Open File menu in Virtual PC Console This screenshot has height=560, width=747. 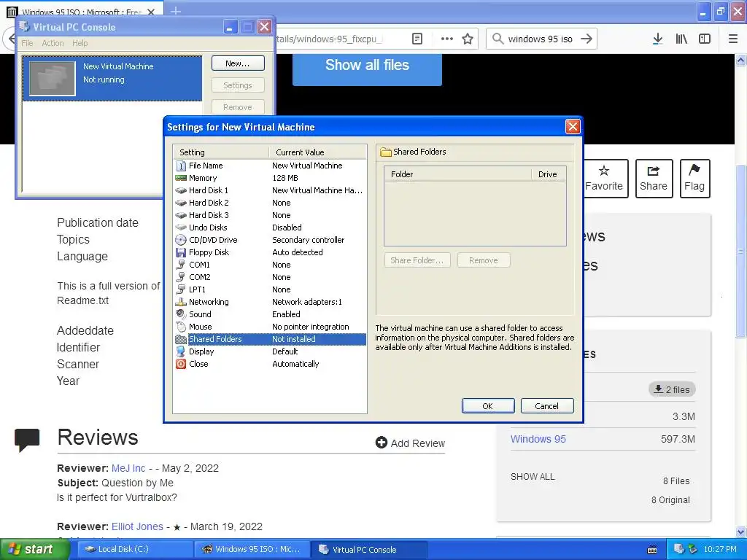point(27,43)
